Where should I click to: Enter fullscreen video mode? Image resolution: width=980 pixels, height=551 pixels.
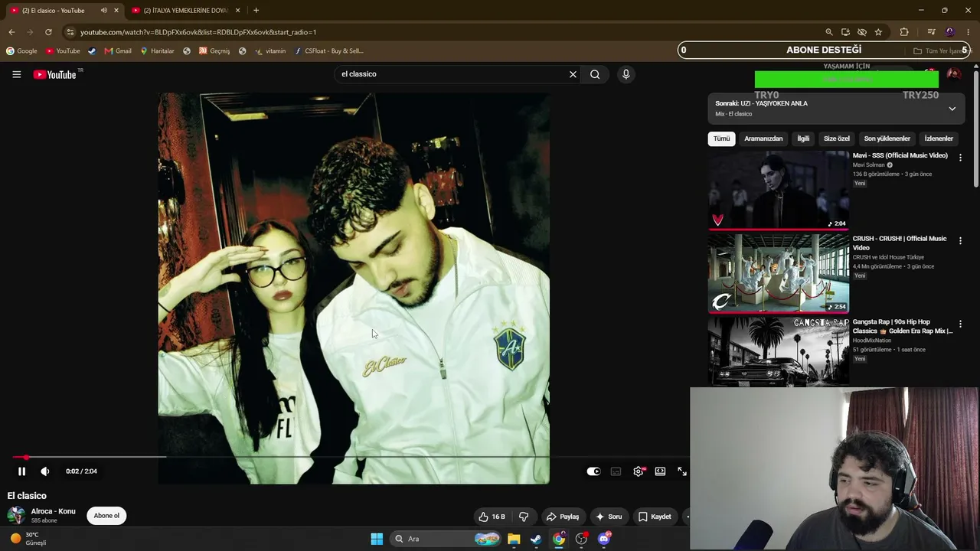pyautogui.click(x=682, y=471)
